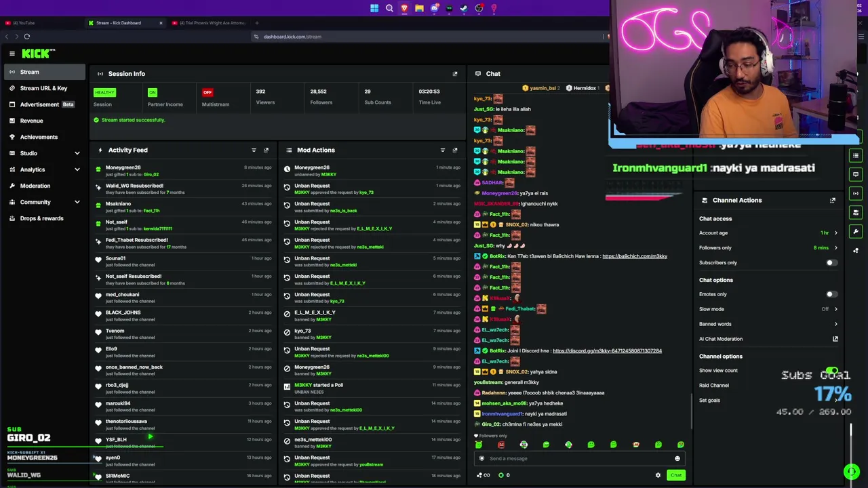
Task: Toggle the Partner Income ON indicator
Action: (153, 92)
